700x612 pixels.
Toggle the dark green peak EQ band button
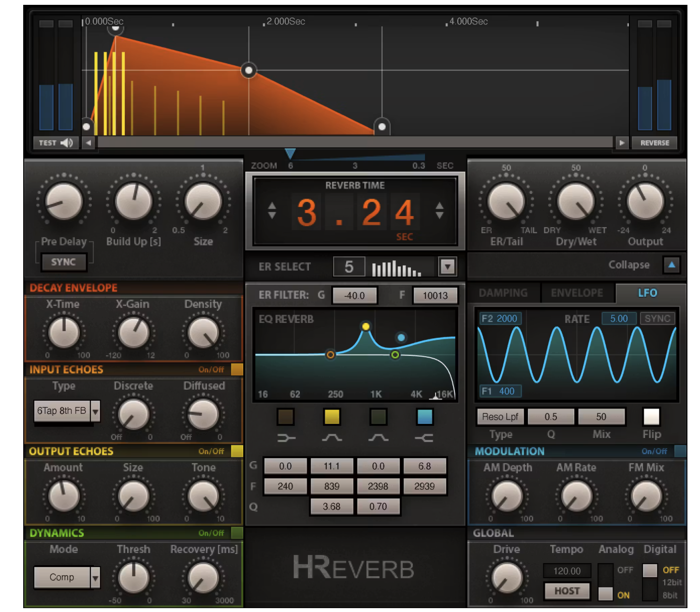[x=378, y=417]
